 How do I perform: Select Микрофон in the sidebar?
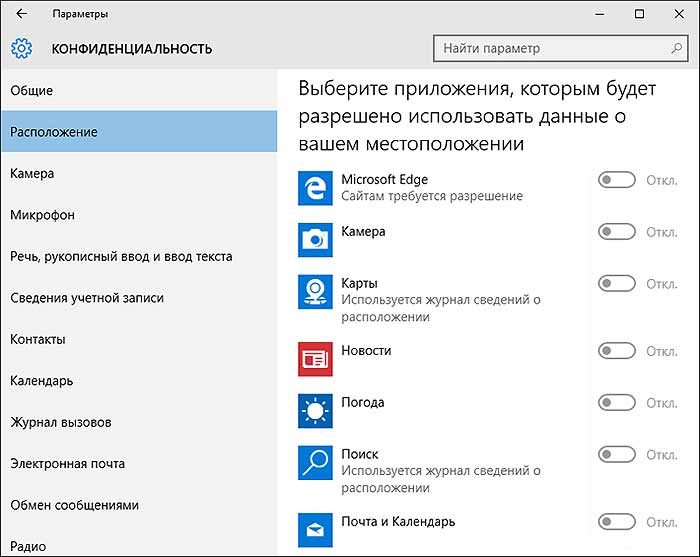[139, 215]
